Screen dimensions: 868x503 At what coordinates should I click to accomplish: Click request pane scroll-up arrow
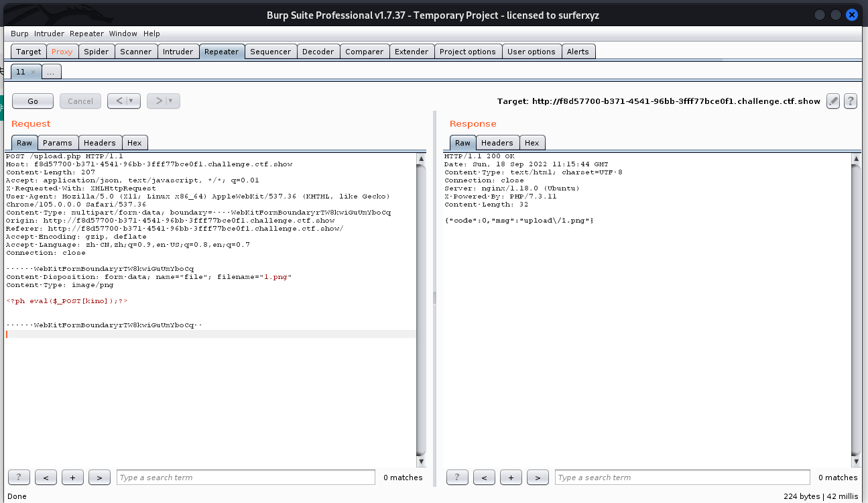421,159
